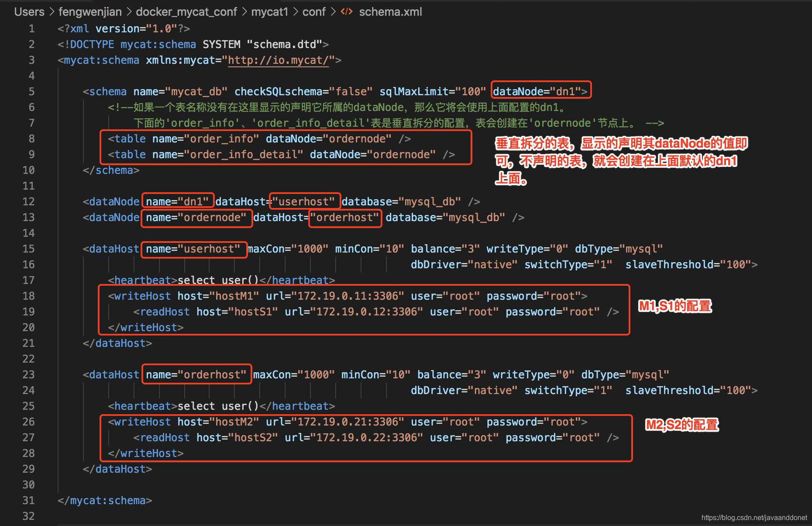Click line number 31 in gutter
812x526 pixels.
pos(28,501)
